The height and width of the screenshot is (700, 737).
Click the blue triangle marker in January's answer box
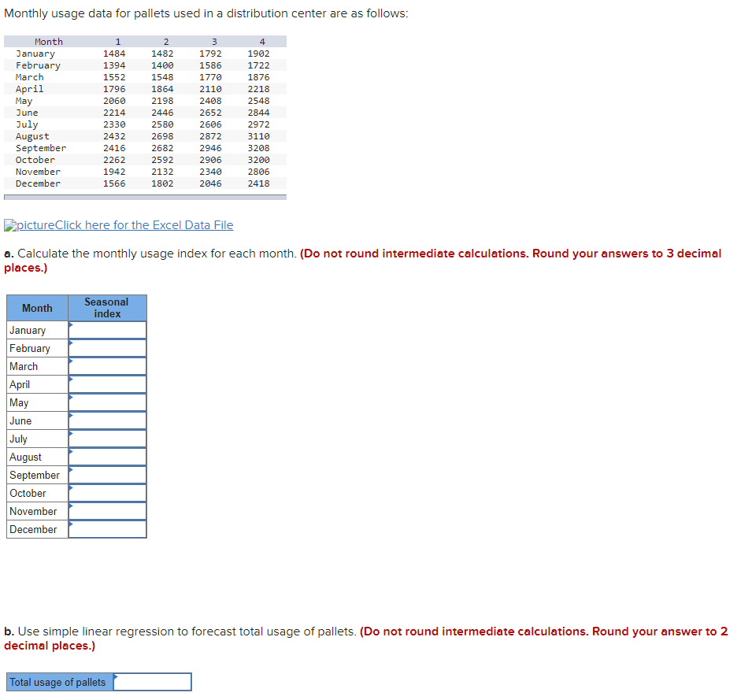point(72,325)
